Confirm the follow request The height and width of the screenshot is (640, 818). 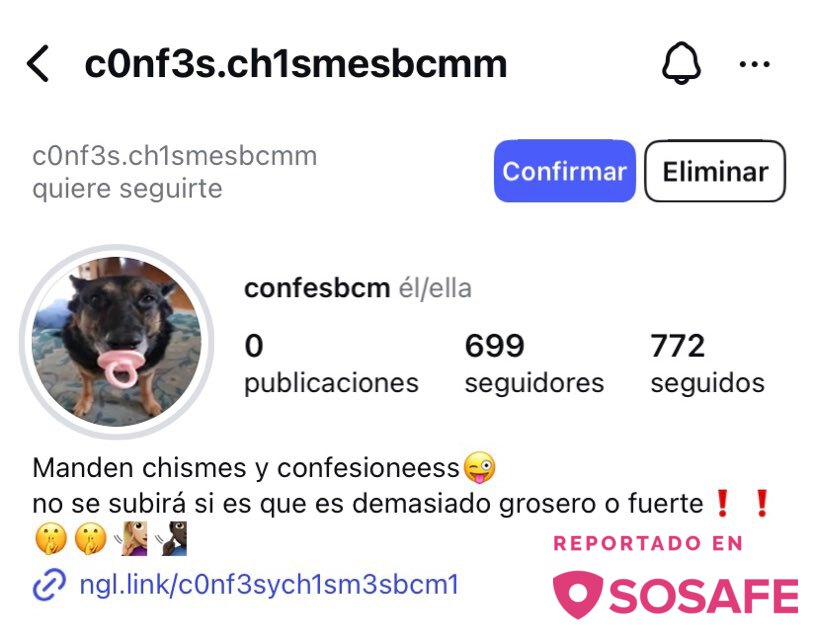pyautogui.click(x=564, y=171)
